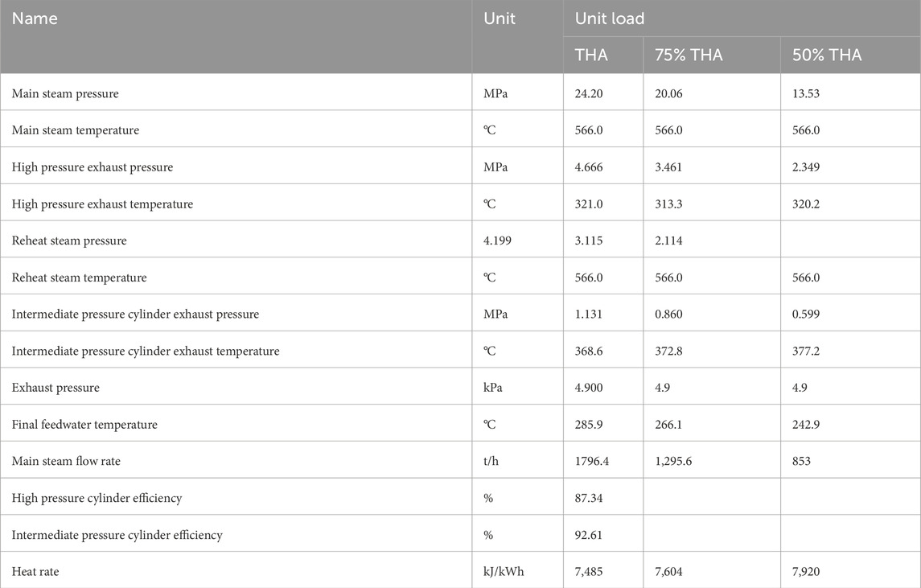Click the "Final feedwater temperature" row label
Viewport: 921px width, 588px height.
pyautogui.click(x=84, y=425)
